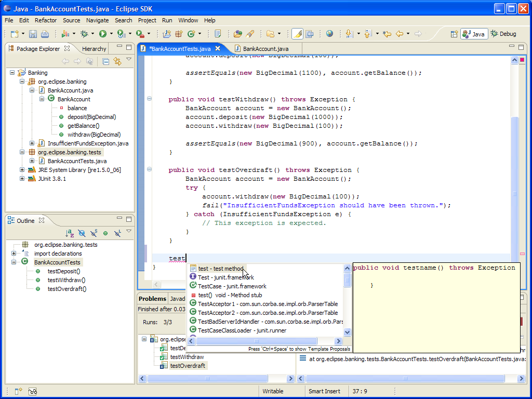532x399 pixels.
Task: Click the content assist horizontal scrollbar thumb
Action: click(257, 341)
